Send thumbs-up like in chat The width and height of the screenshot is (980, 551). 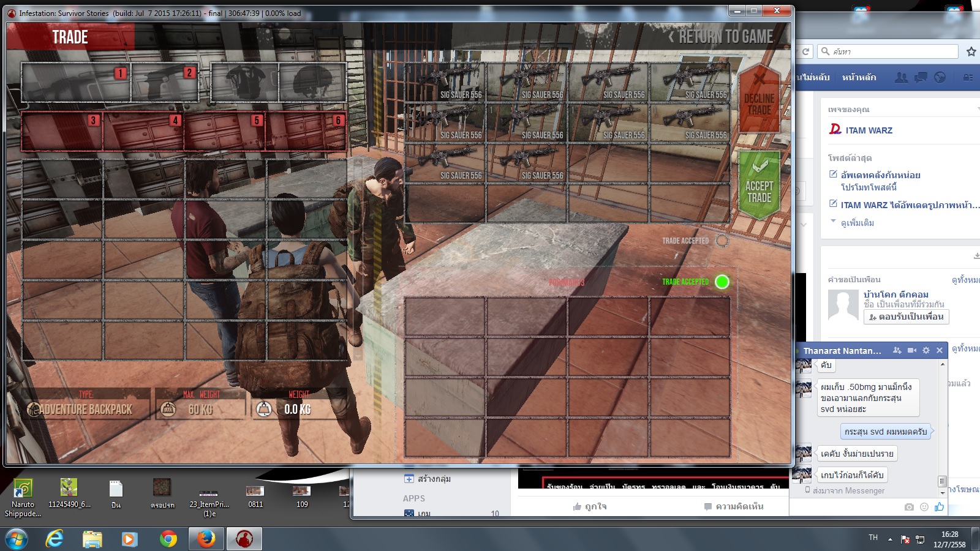[940, 507]
